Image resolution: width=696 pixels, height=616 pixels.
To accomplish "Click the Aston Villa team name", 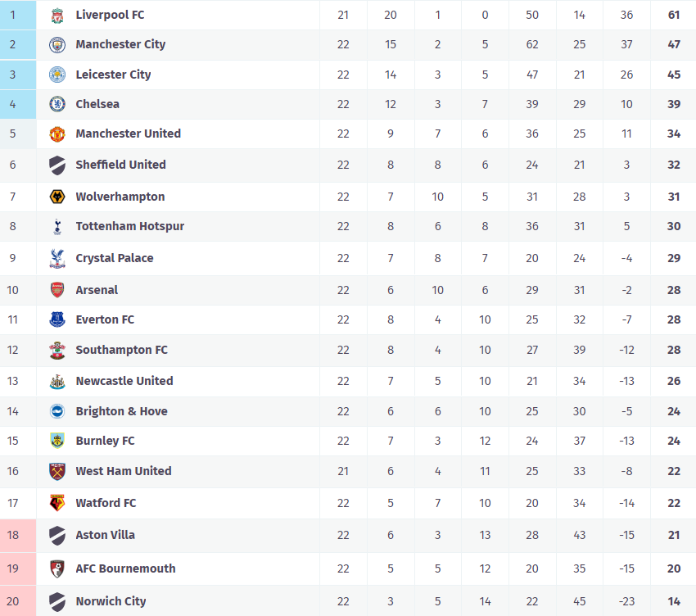I will point(105,535).
